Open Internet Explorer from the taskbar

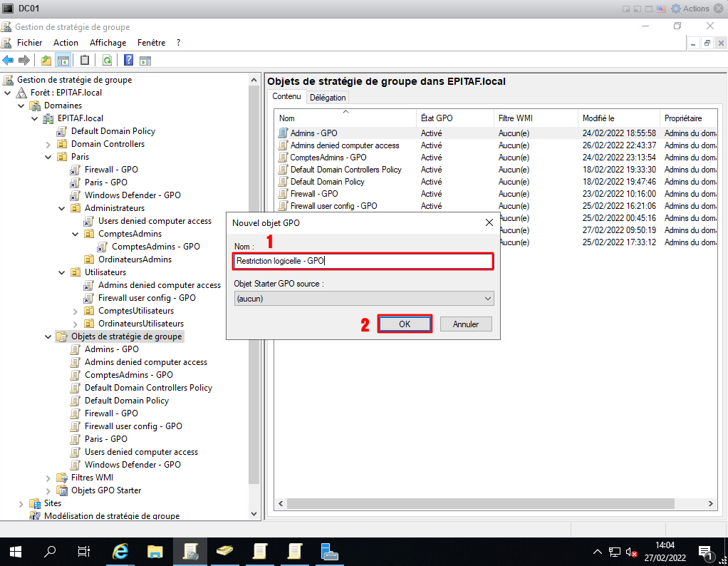[121, 552]
